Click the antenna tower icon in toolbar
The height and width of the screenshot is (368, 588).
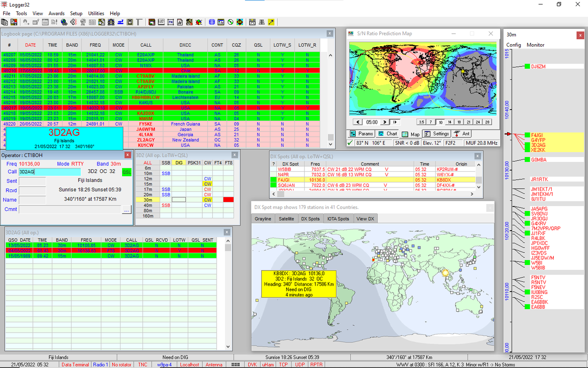pyautogui.click(x=262, y=22)
